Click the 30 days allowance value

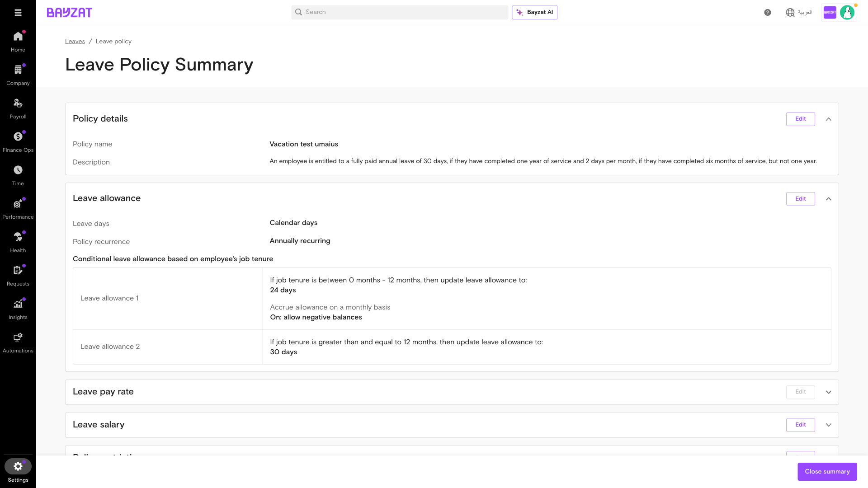point(283,352)
